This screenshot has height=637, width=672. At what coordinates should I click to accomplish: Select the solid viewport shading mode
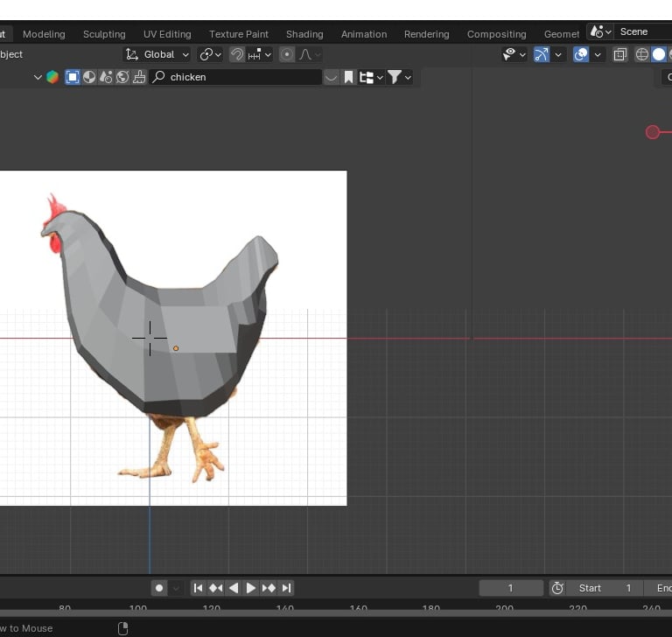[659, 54]
